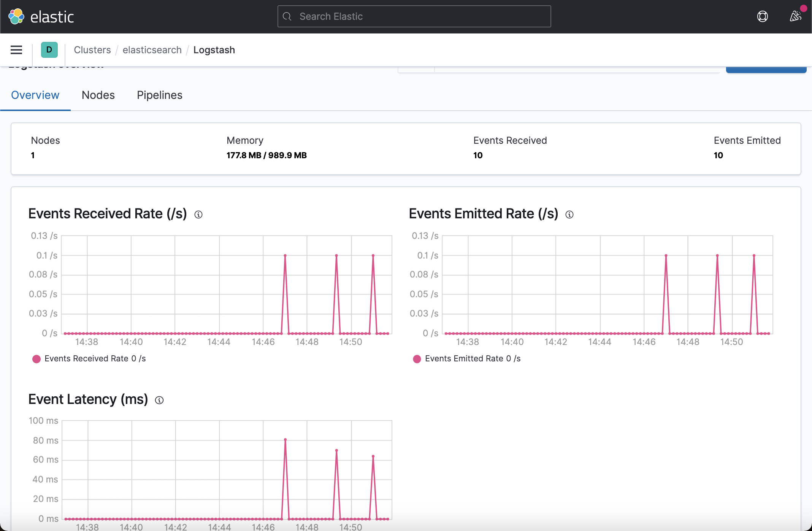
Task: Click info icon beside Event Latency
Action: [x=159, y=400]
